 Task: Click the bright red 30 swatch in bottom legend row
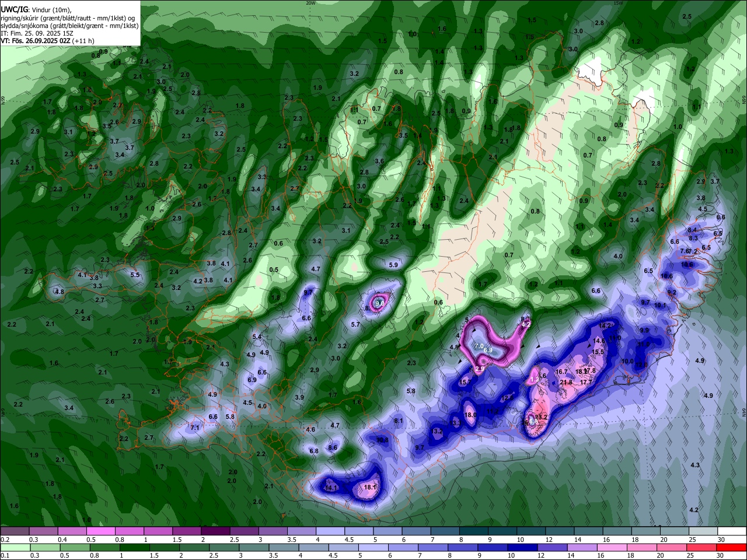pyautogui.click(x=732, y=548)
